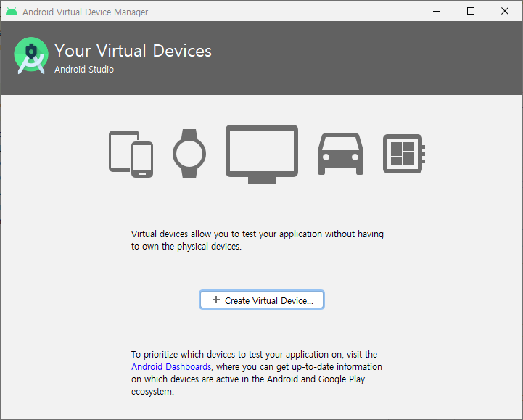This screenshot has height=420, width=523.
Task: Click the Wear OS watch icon
Action: (x=189, y=154)
